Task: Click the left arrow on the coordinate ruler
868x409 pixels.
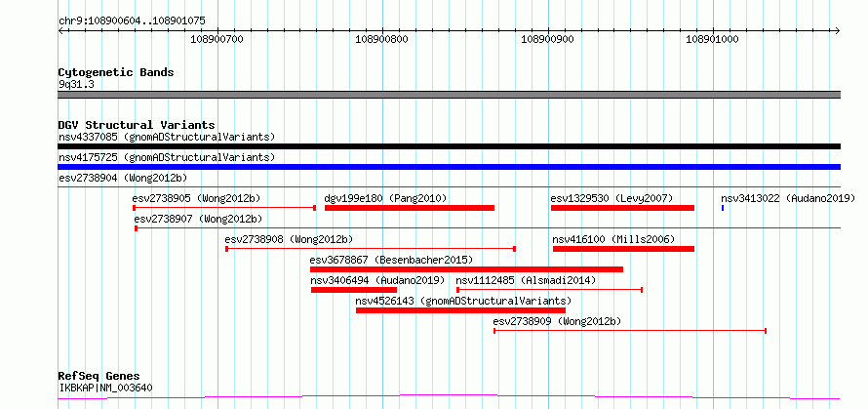Action: pyautogui.click(x=60, y=30)
